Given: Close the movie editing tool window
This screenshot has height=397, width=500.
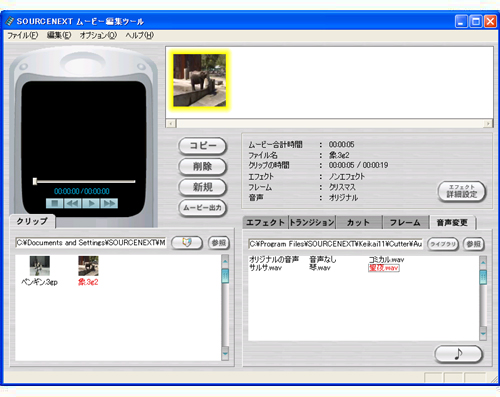Looking at the screenshot, I should (x=490, y=21).
